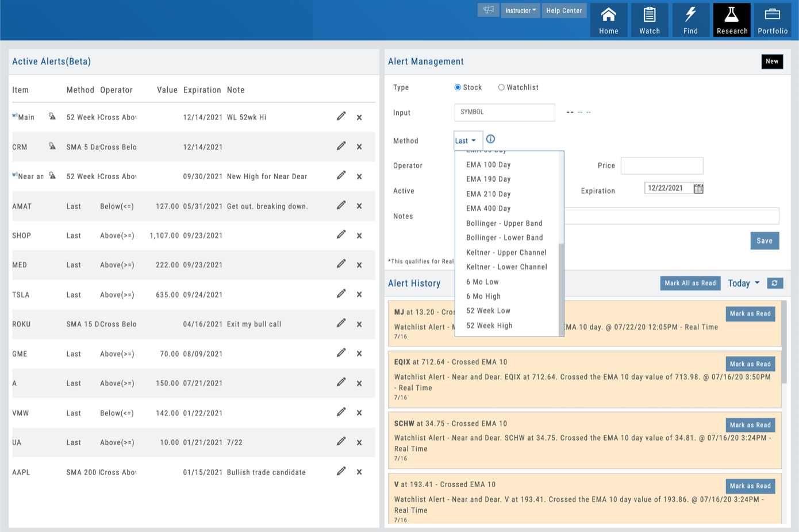Select the Stock type radio button

[458, 87]
